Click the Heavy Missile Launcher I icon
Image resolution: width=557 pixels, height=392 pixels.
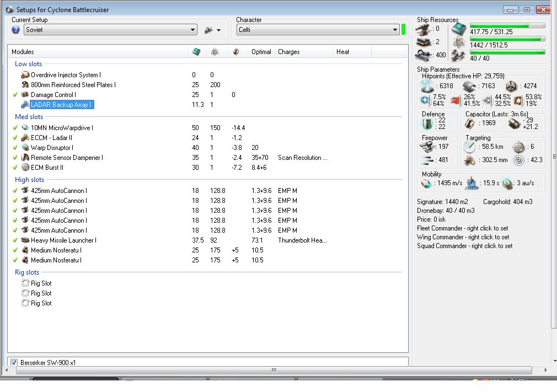tap(25, 240)
